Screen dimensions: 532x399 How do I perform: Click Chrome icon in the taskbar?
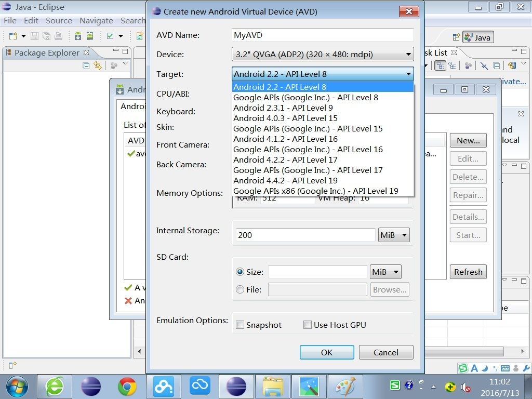(127, 387)
